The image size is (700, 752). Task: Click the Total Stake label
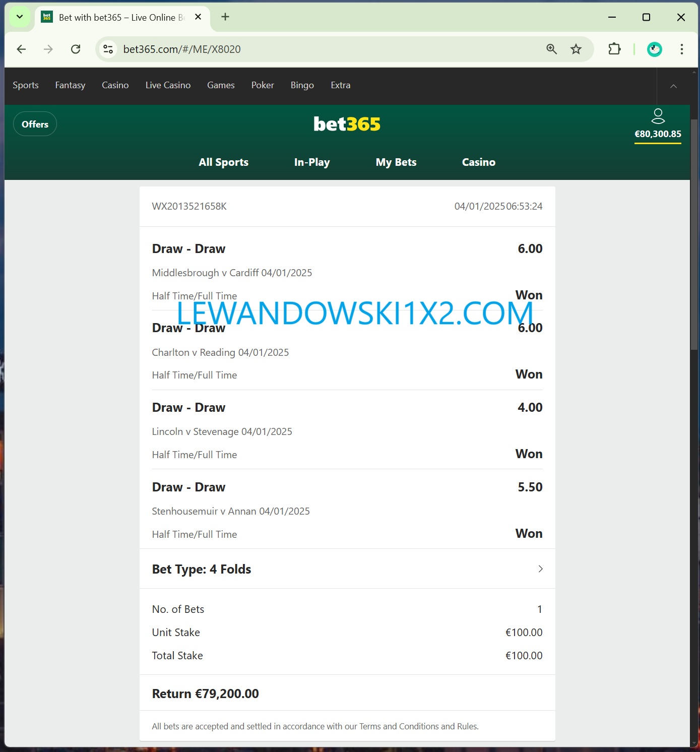[177, 656]
